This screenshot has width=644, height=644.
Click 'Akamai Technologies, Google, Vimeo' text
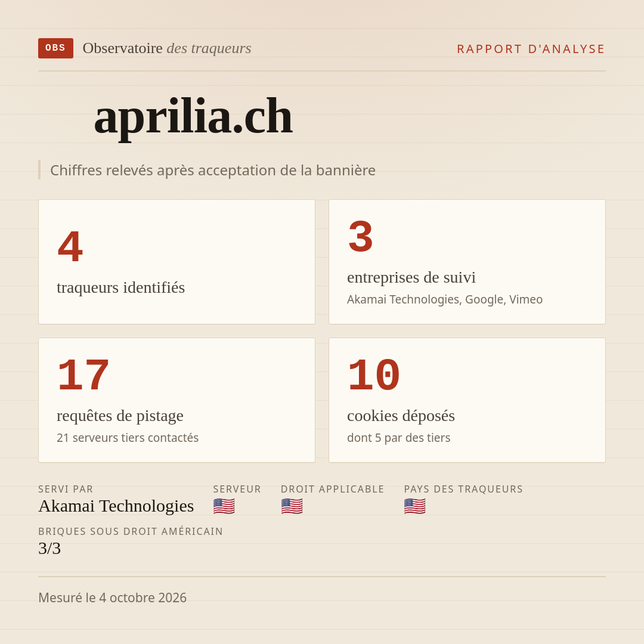445,299
